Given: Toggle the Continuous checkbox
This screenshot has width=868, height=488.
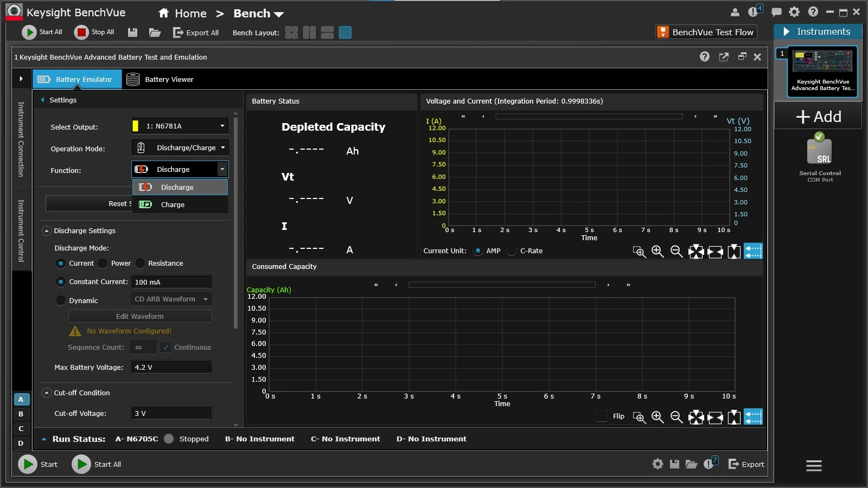Looking at the screenshot, I should click(x=165, y=348).
